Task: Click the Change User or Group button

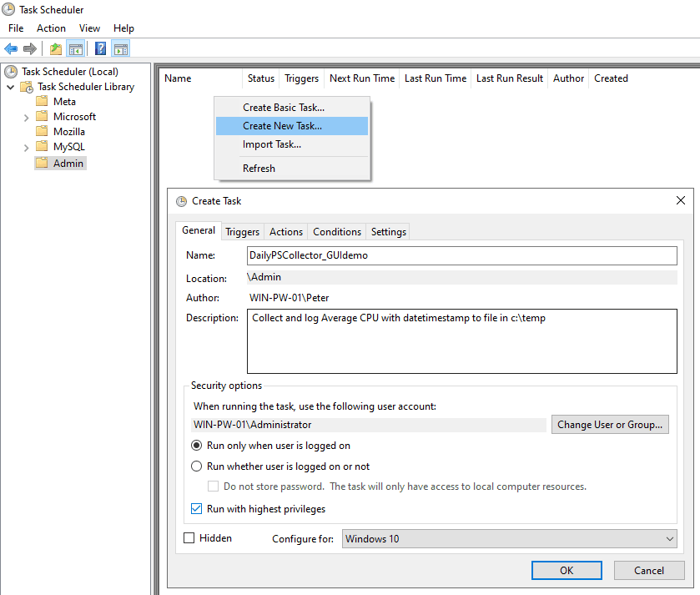Action: (x=610, y=424)
